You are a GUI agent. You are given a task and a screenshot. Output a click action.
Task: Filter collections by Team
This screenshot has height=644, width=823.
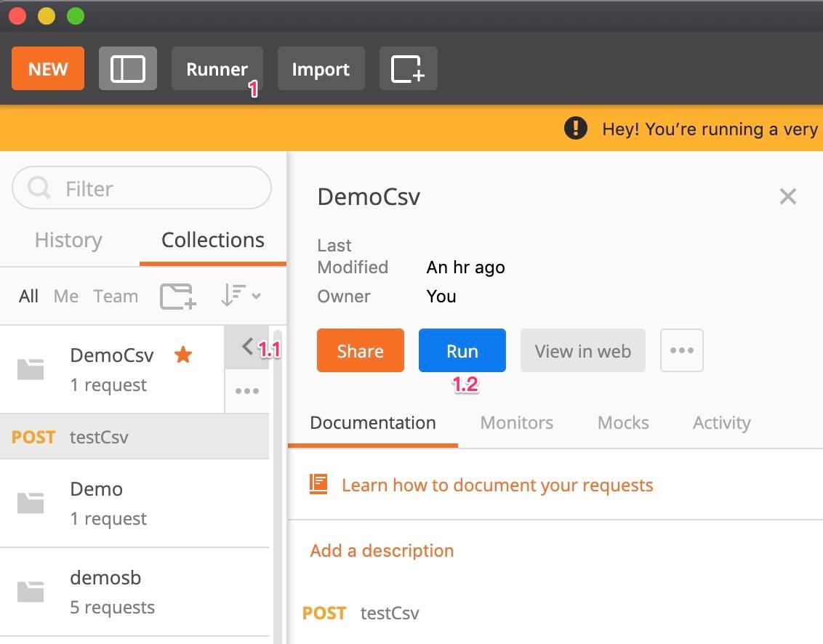pyautogui.click(x=116, y=297)
